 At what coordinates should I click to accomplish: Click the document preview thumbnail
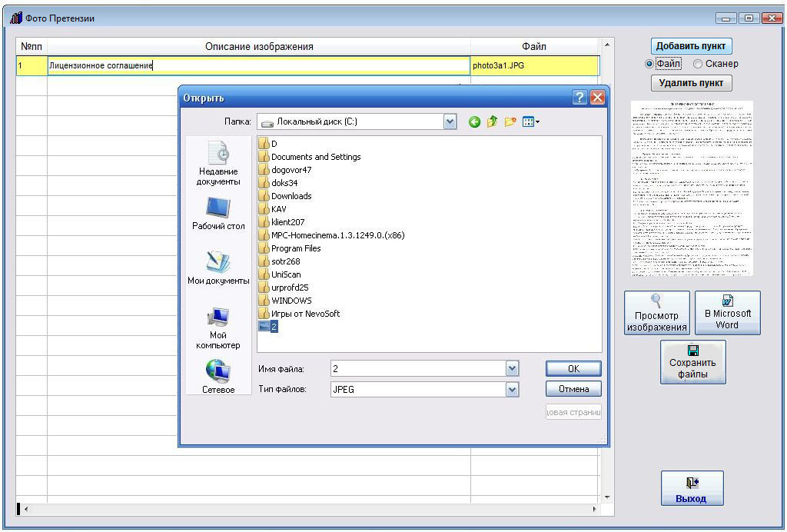click(692, 188)
